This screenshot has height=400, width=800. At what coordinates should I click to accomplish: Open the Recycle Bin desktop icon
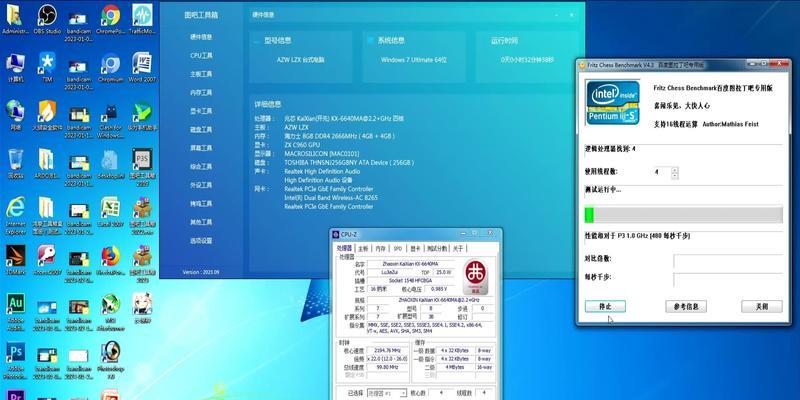(x=15, y=163)
